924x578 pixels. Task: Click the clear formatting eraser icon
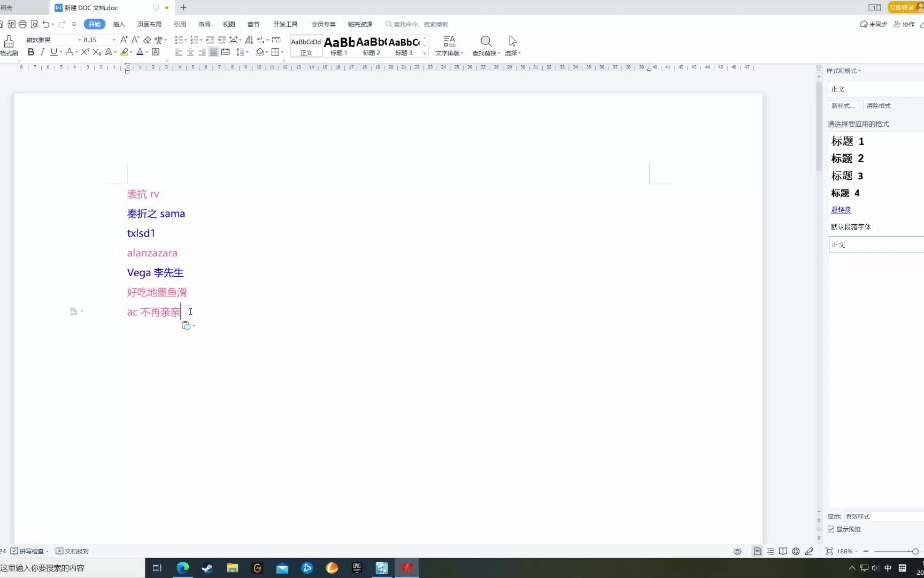click(147, 40)
